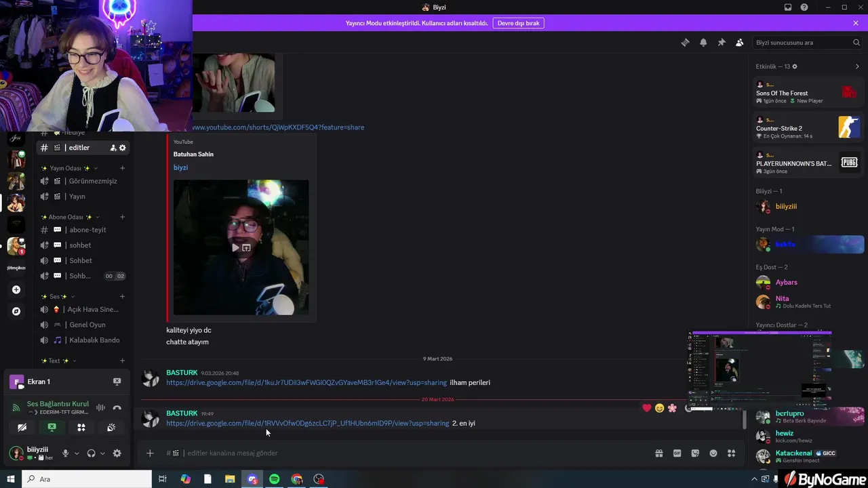868x488 pixels.
Task: Select member Aybars in member list
Action: [808, 282]
